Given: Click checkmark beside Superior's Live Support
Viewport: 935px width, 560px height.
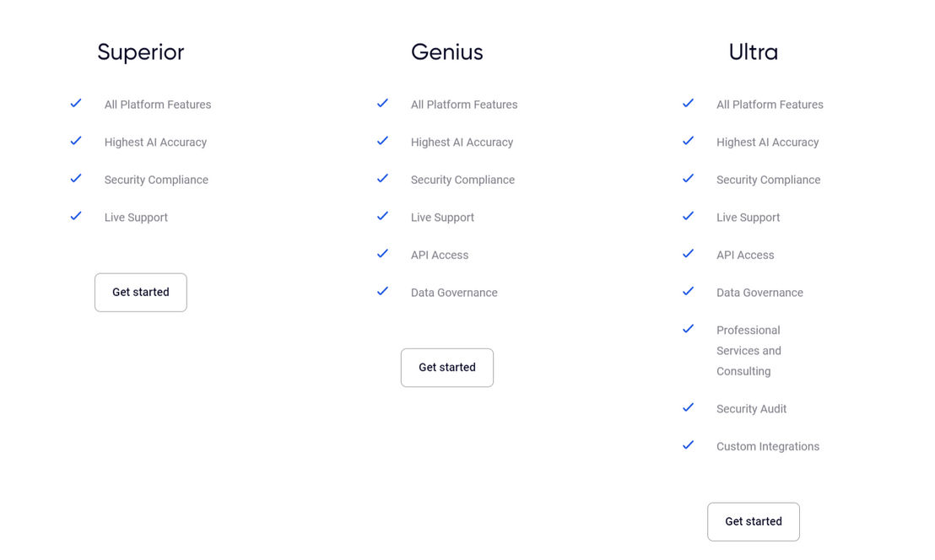Looking at the screenshot, I should (76, 216).
